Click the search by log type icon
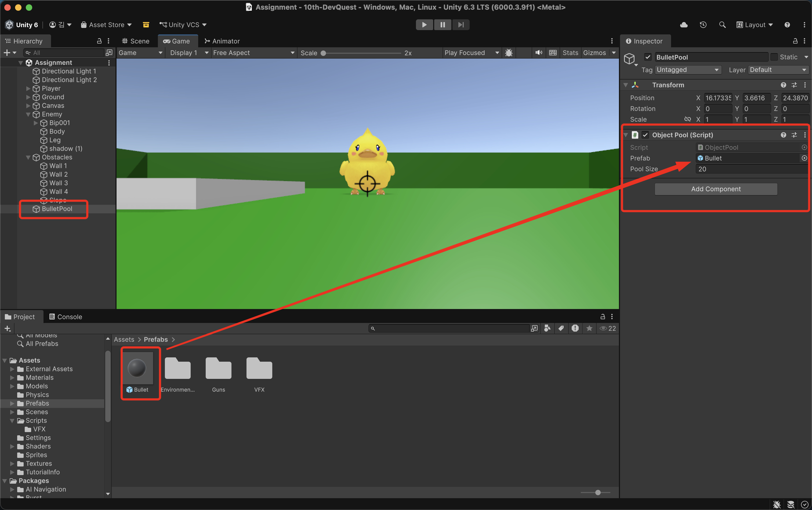Image resolution: width=812 pixels, height=510 pixels. tap(575, 328)
